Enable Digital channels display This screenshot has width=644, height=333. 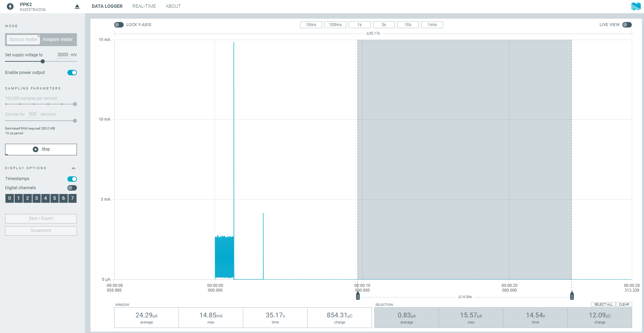[x=72, y=188]
